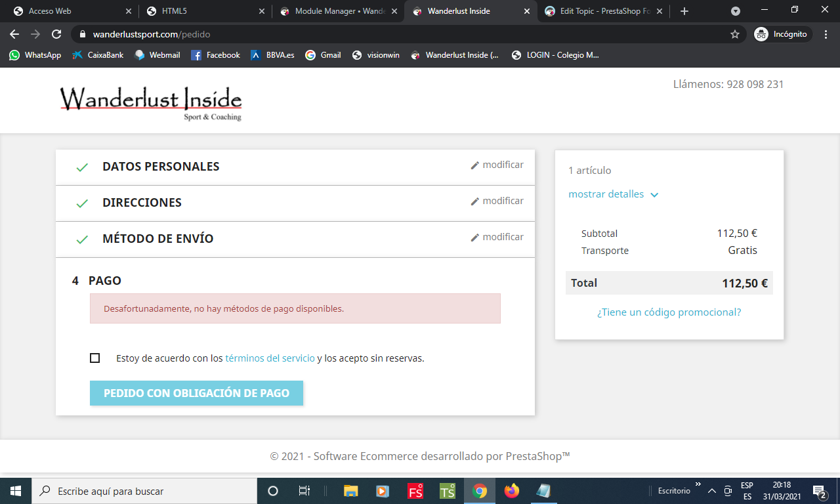Viewport: 840px width, 504px height.
Task: Open the Facebook bookmark
Action: click(215, 55)
